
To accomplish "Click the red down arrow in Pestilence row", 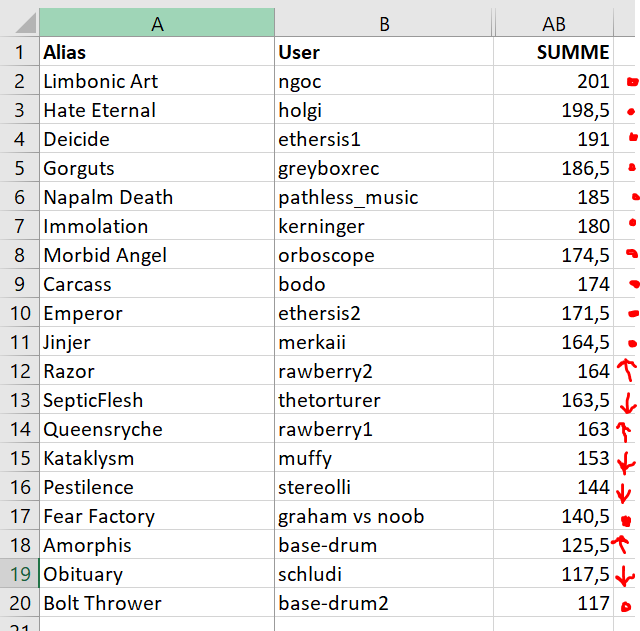I will [x=624, y=491].
